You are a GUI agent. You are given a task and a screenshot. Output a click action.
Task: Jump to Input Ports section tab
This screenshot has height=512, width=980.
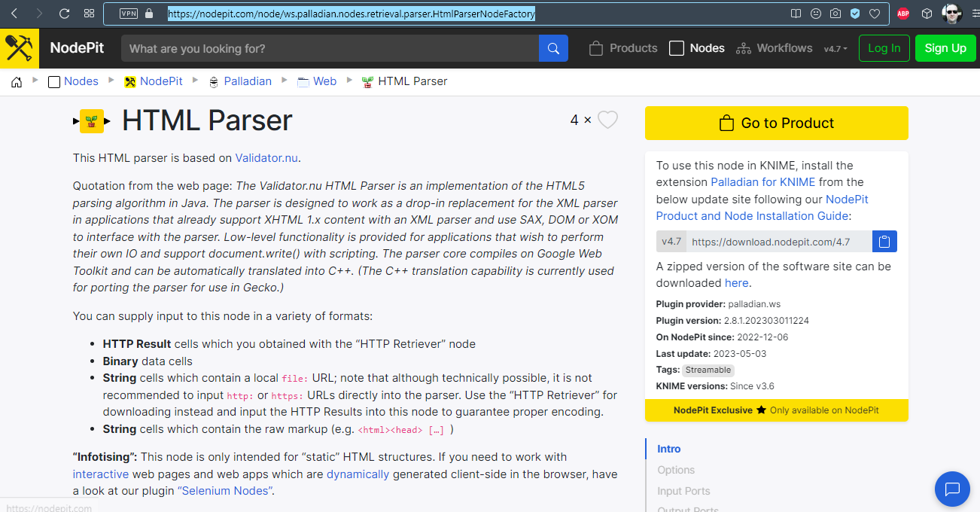[x=683, y=491]
